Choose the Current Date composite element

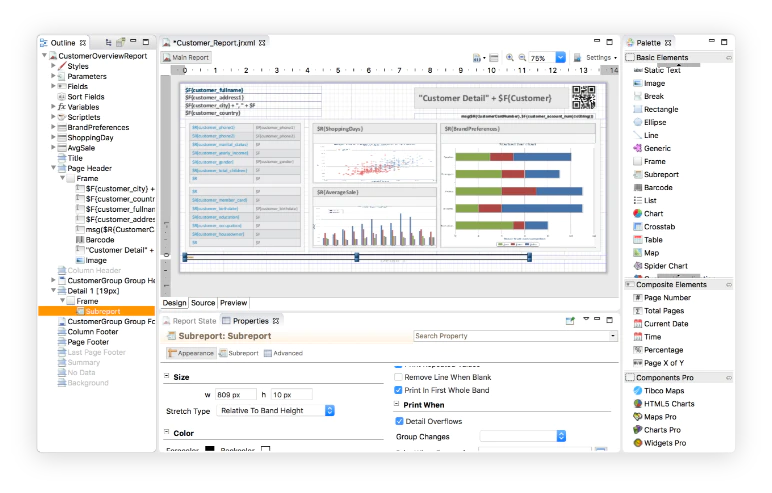[661, 324]
